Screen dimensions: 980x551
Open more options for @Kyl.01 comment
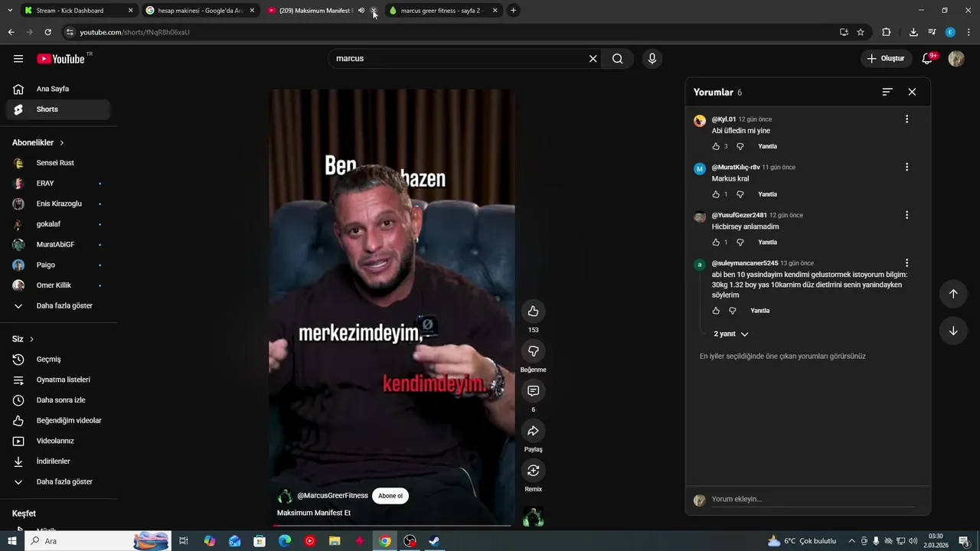[906, 119]
